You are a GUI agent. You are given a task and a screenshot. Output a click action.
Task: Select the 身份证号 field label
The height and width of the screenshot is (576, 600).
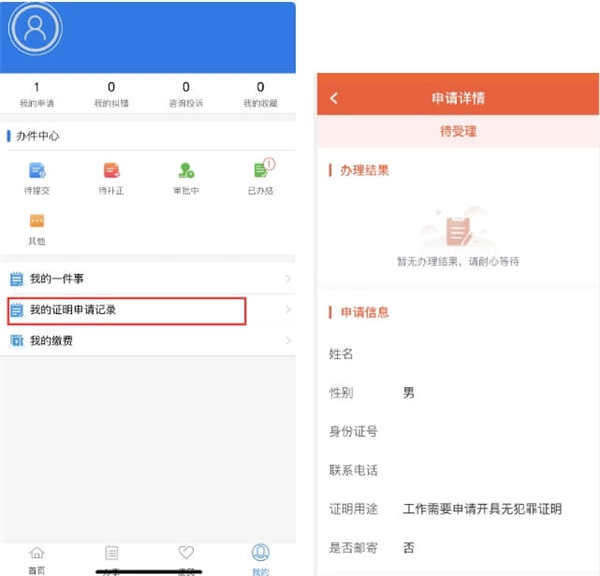(x=353, y=432)
